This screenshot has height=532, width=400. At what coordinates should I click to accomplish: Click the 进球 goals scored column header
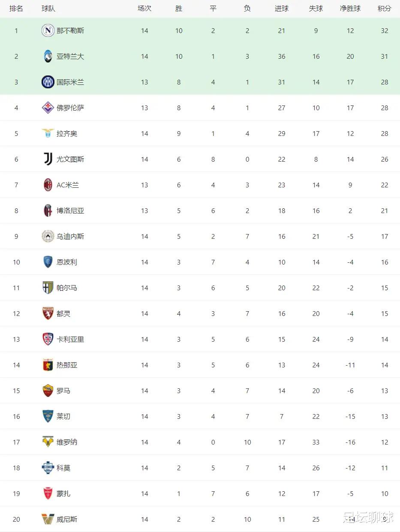click(x=282, y=9)
